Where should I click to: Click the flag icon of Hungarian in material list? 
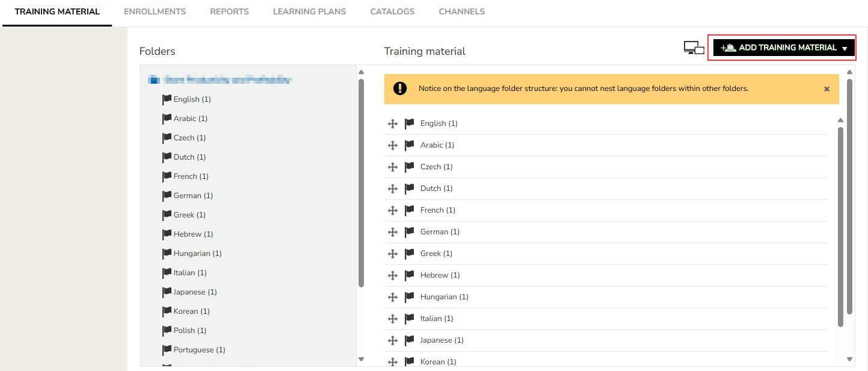(x=410, y=297)
